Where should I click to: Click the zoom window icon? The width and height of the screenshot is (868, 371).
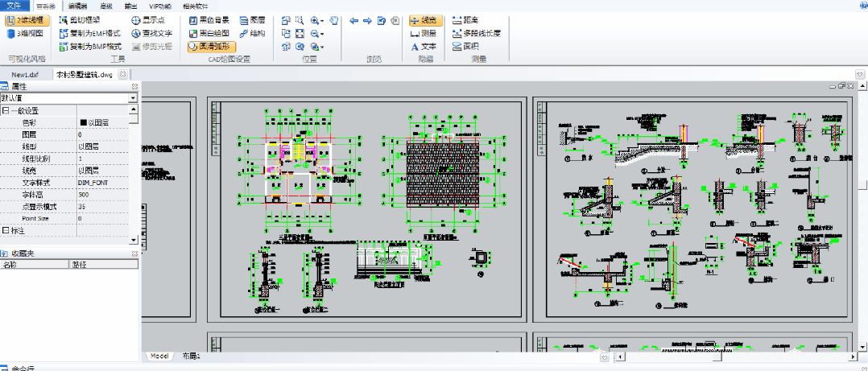coord(300,20)
